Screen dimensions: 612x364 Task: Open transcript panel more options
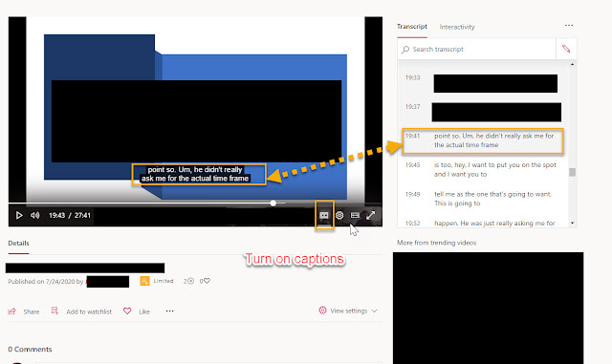[569, 26]
